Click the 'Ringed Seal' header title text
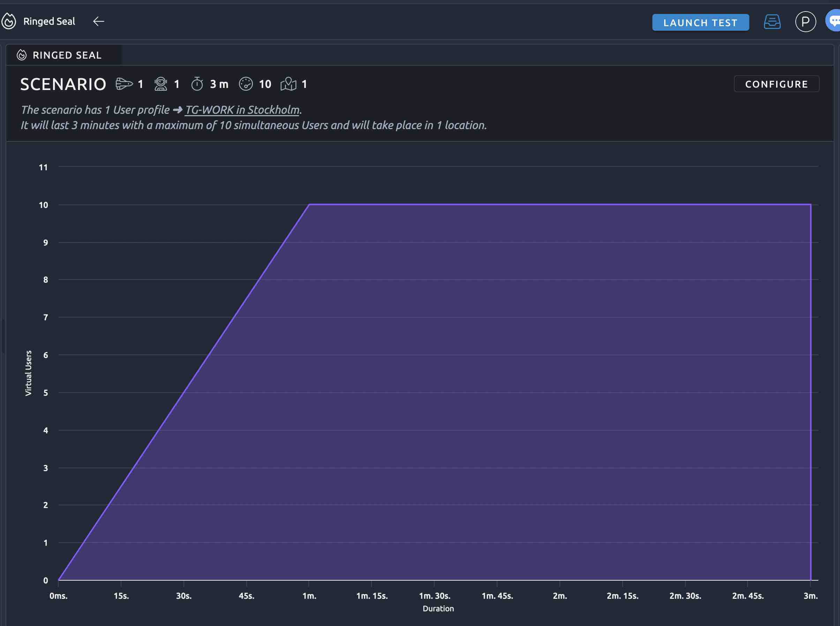This screenshot has width=840, height=626. [49, 21]
